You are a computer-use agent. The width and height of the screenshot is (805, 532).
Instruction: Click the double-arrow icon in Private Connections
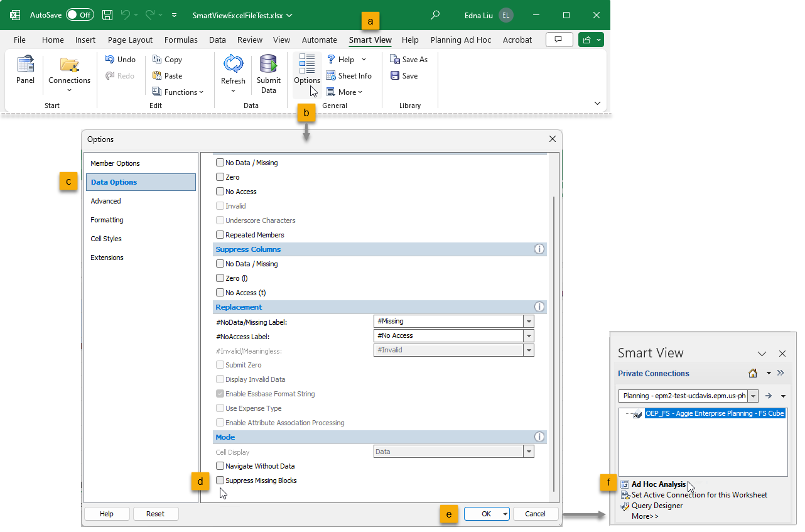[x=781, y=373]
